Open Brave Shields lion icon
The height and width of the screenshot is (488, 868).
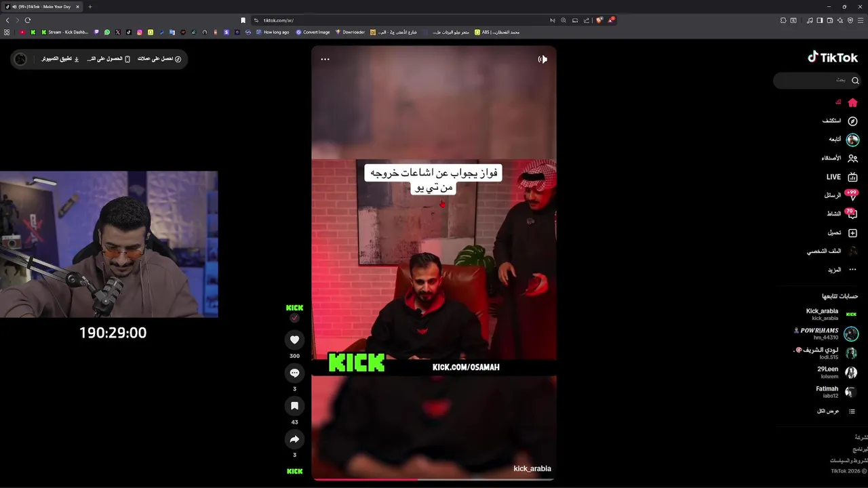[599, 20]
